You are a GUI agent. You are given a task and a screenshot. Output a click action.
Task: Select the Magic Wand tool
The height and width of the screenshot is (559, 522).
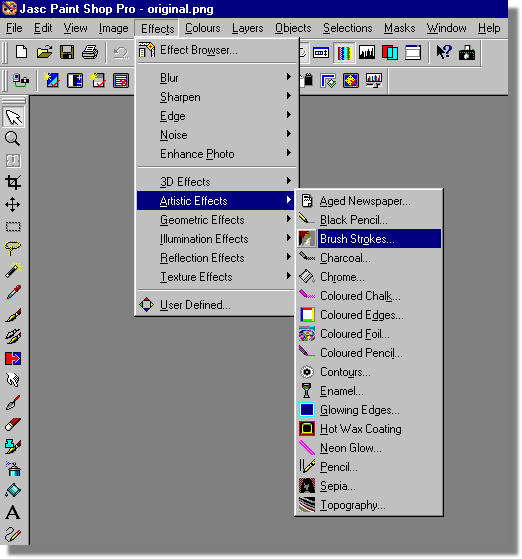coord(13,270)
